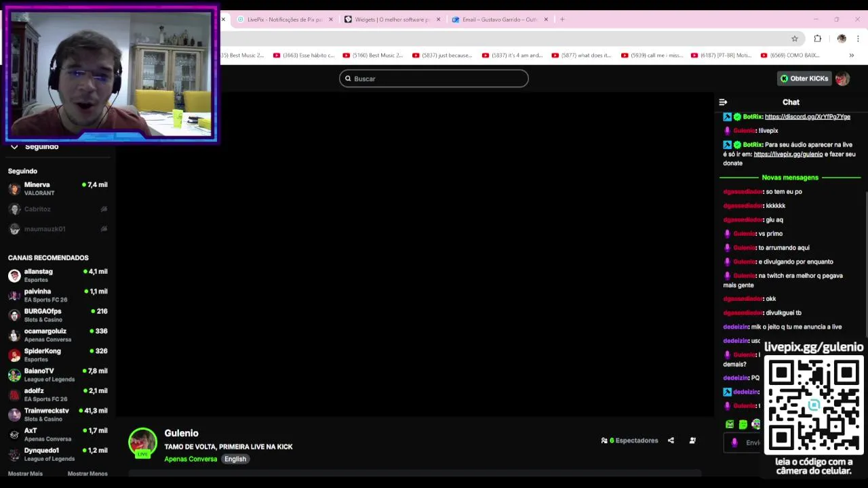Open Gulenio's live avatar

[142, 443]
